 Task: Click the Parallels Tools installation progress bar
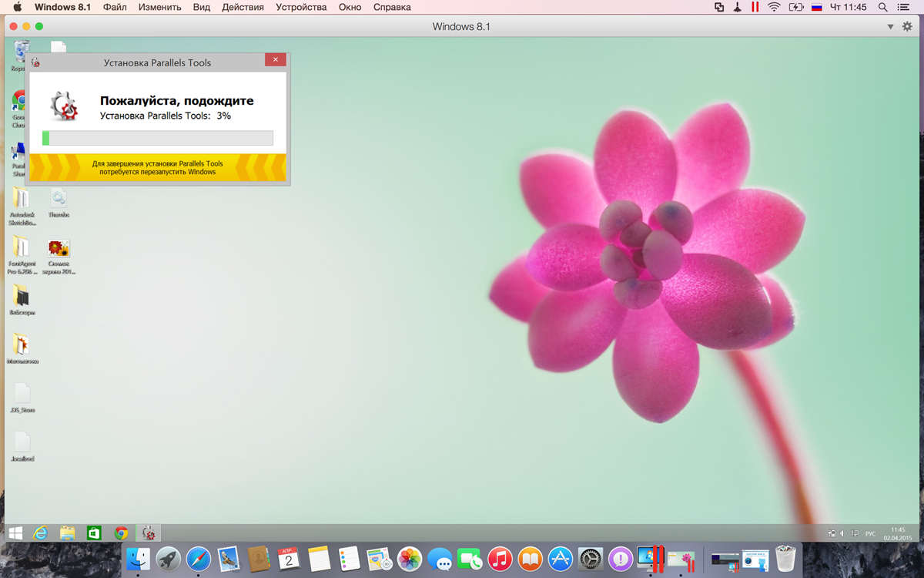(157, 138)
